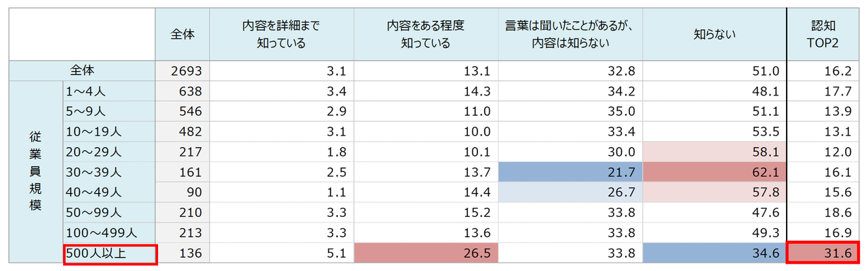Click the 言葉は聞いたことがあるが、内容は知らない header
This screenshot has width=868, height=271.
tap(570, 35)
